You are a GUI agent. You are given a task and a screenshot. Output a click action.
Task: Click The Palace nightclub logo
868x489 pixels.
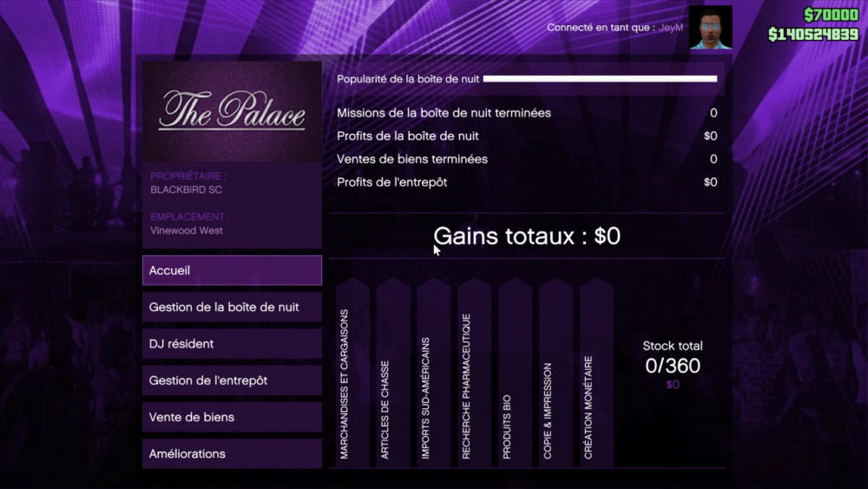(x=232, y=111)
